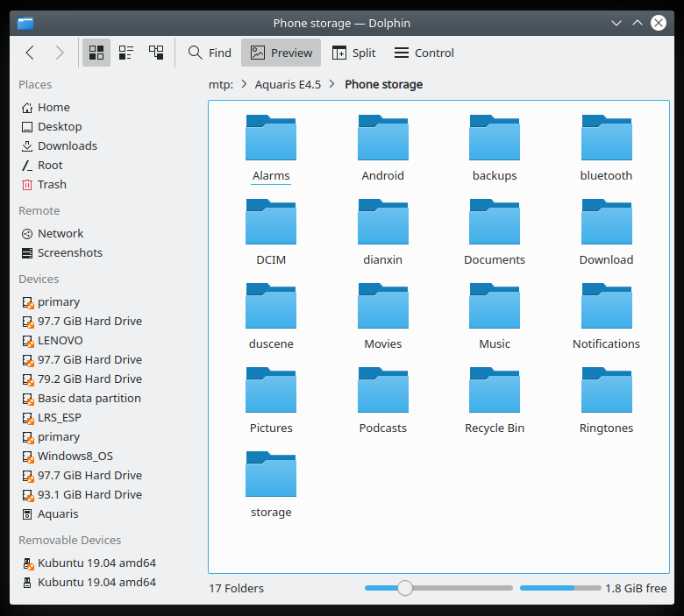This screenshot has height=616, width=684.
Task: Toggle the Preview button
Action: tap(281, 53)
